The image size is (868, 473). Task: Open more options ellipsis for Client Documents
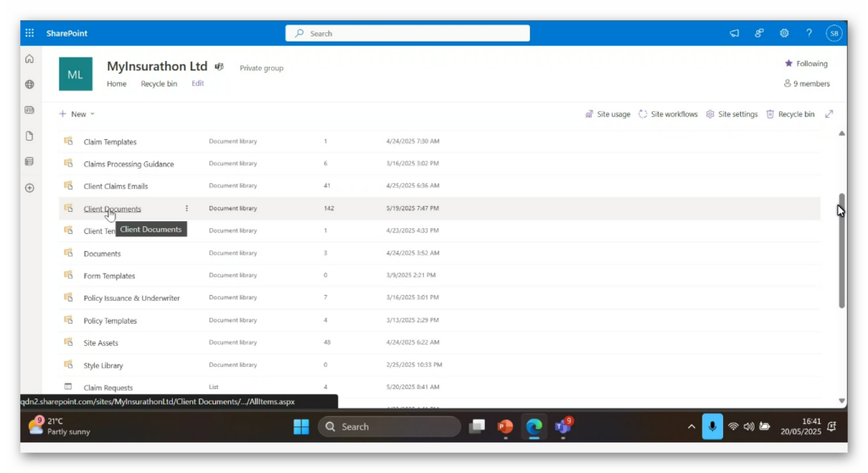pyautogui.click(x=186, y=209)
